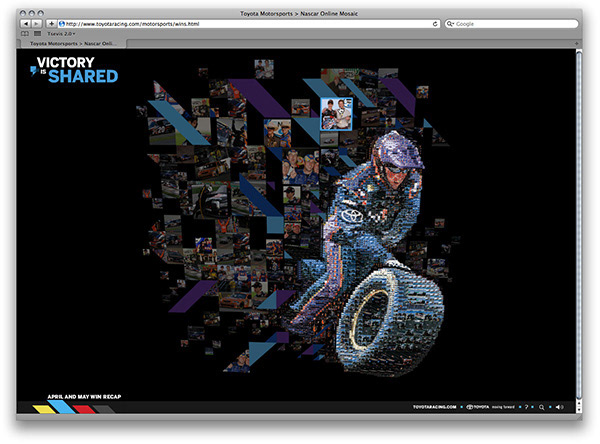
Task: Open the footer magnifier search icon
Action: click(x=541, y=407)
